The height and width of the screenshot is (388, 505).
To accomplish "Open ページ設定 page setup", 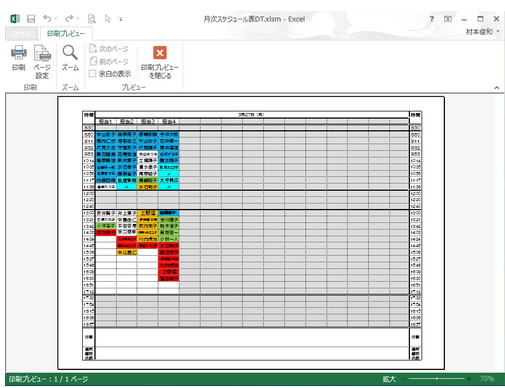I will pyautogui.click(x=42, y=62).
